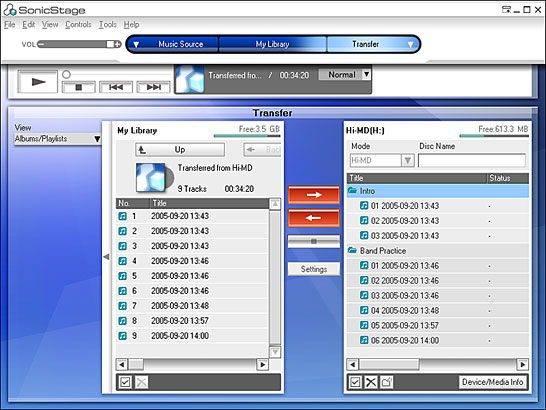Open the Help menu
Image resolution: width=546 pixels, height=410 pixels.
coord(131,24)
